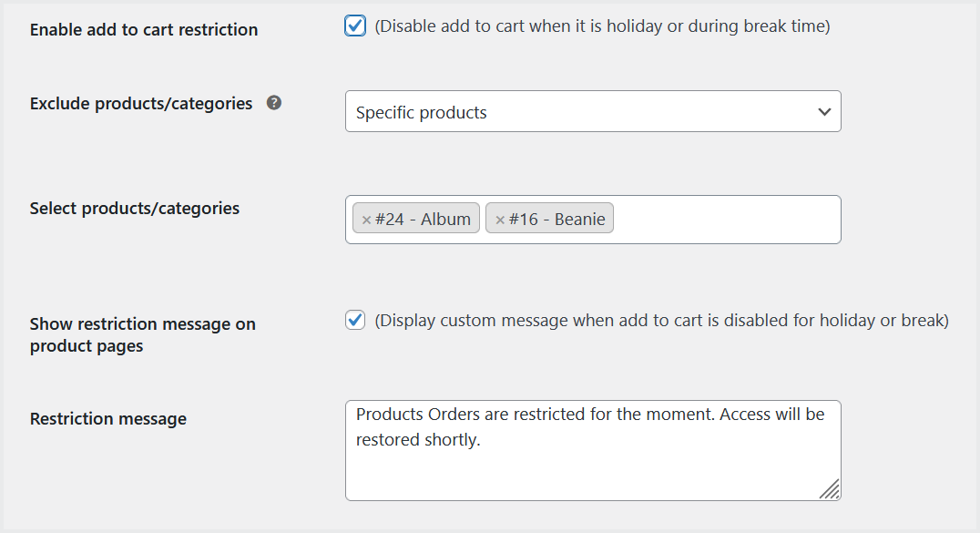
Task: Click the 'Disable add to cart when holiday' description
Action: tap(602, 26)
